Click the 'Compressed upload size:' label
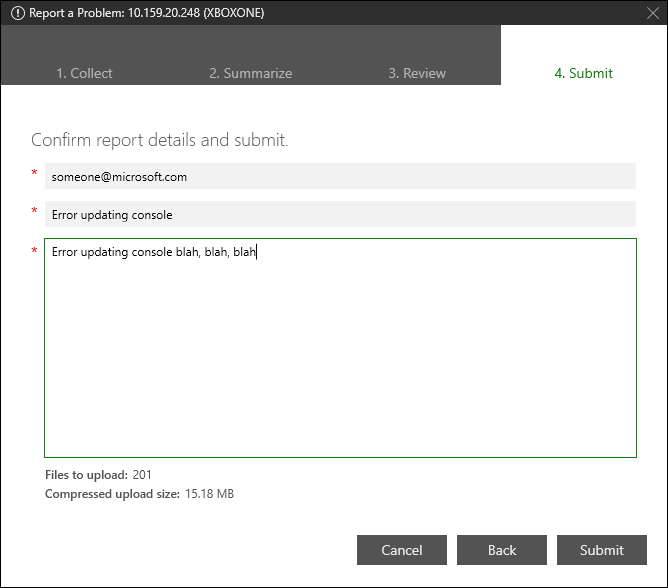This screenshot has width=668, height=588. pos(112,494)
